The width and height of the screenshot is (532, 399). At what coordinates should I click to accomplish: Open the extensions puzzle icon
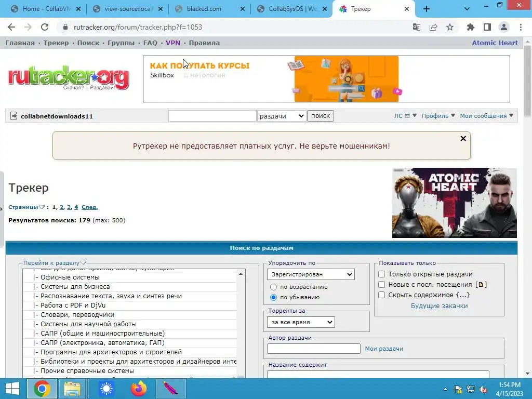470,27
